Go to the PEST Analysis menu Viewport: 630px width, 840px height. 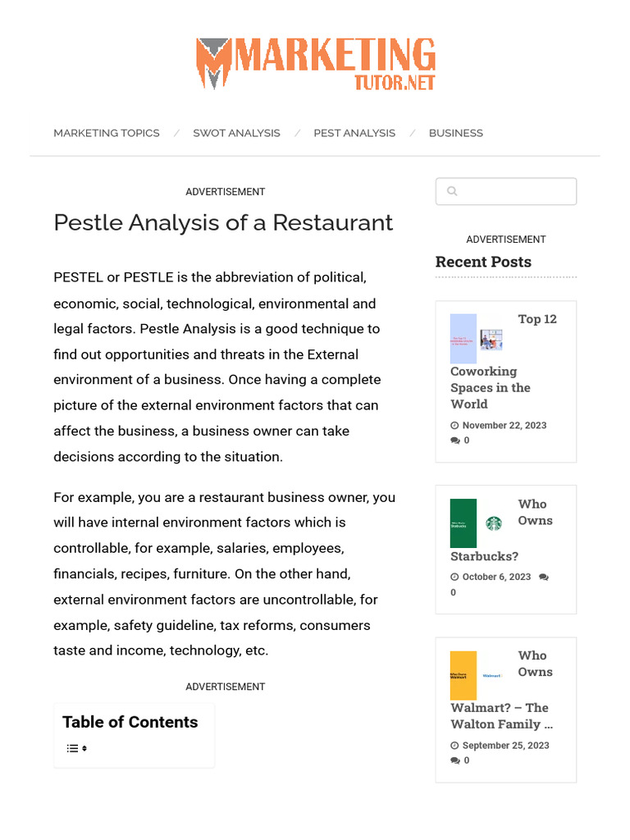354,133
